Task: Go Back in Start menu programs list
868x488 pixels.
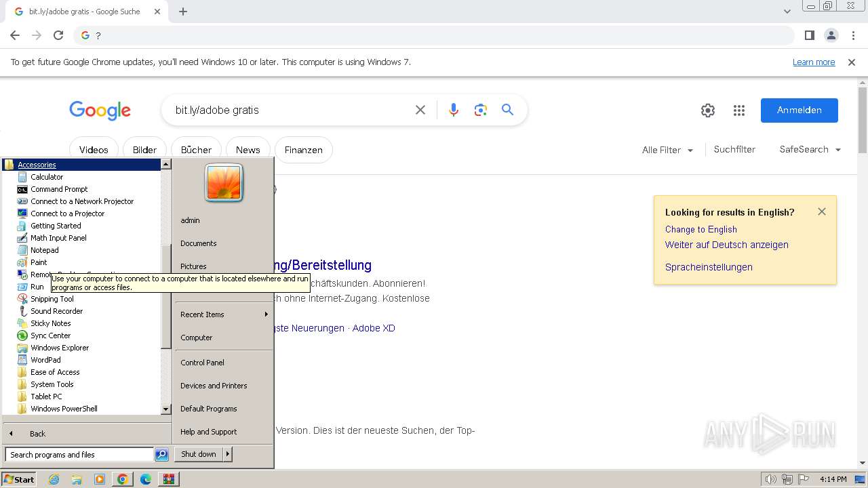Action: pyautogui.click(x=37, y=434)
